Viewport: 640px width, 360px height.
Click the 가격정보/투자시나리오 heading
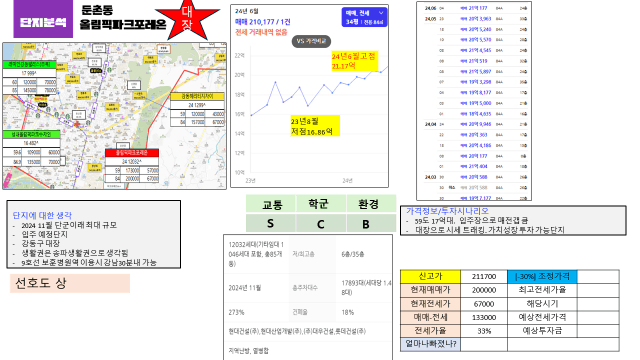[x=447, y=211]
